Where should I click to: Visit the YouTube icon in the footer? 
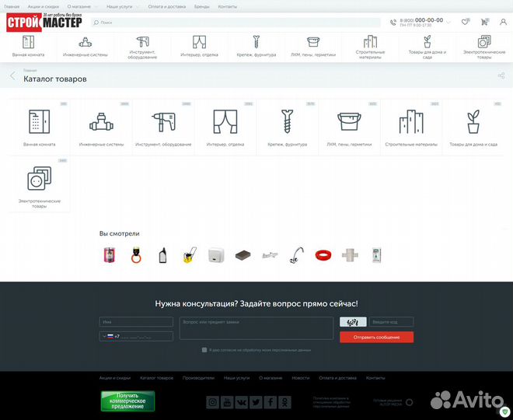coord(226,402)
